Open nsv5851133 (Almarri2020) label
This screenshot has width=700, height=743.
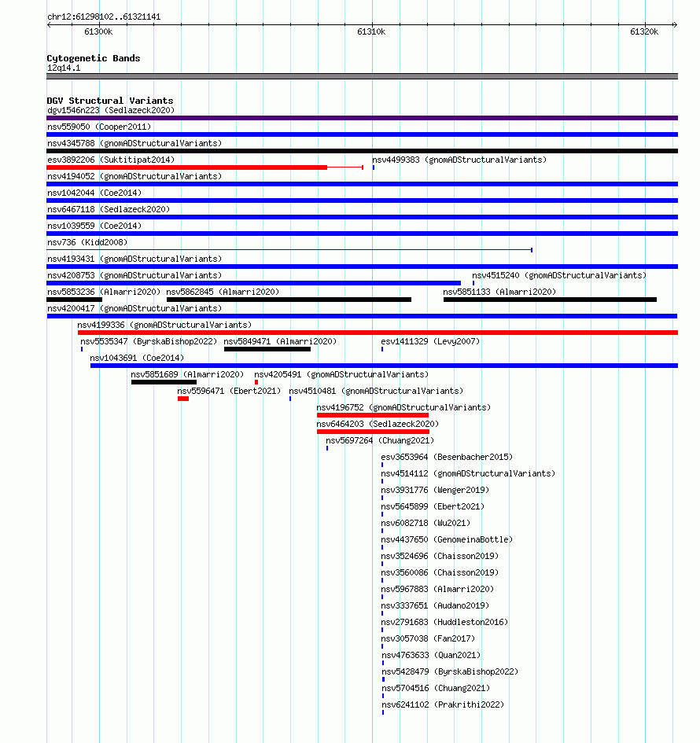tap(499, 292)
